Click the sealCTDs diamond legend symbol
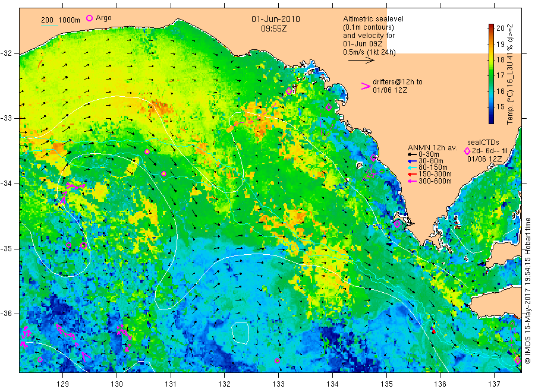Viewport: 535px width, 392px height. (x=467, y=151)
